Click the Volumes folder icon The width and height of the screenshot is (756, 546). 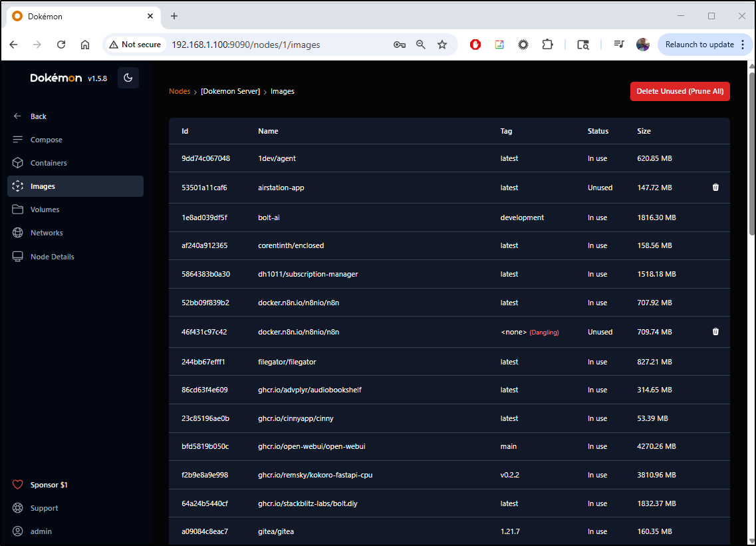click(18, 209)
